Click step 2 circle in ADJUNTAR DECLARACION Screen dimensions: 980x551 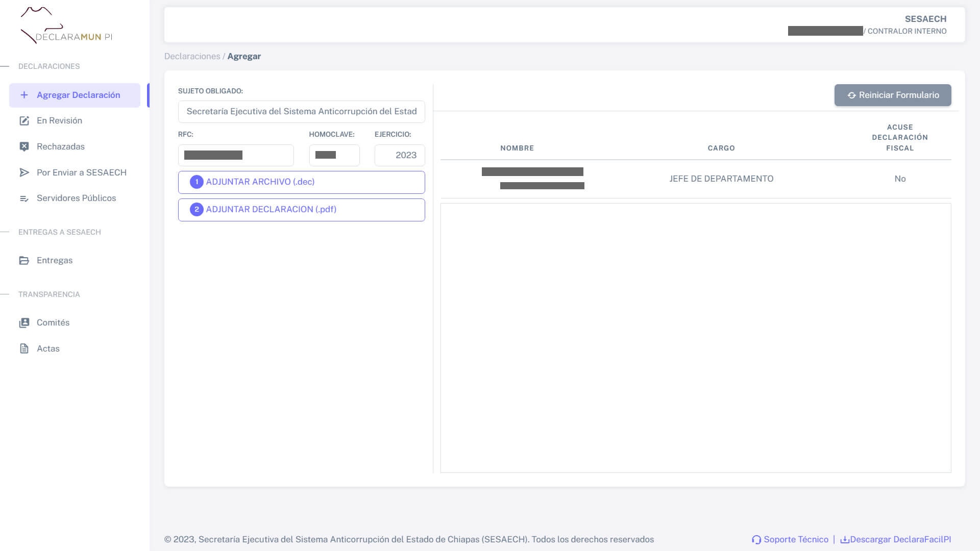(197, 210)
